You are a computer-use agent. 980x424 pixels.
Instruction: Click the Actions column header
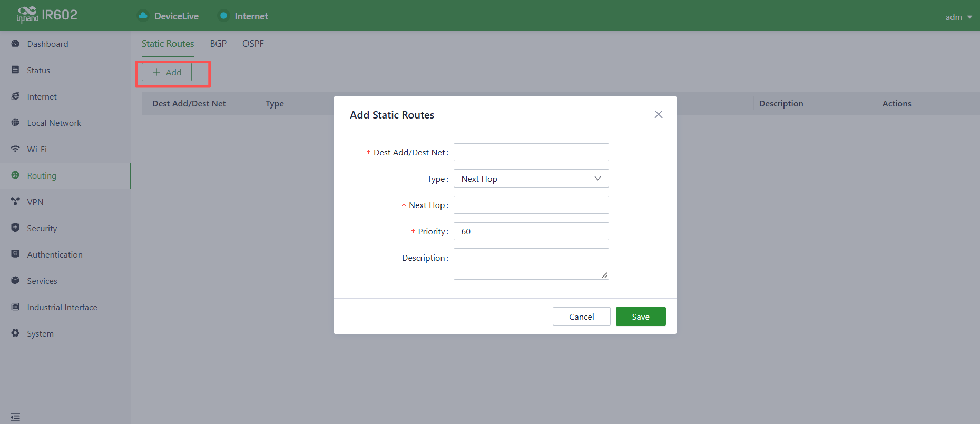coord(897,104)
